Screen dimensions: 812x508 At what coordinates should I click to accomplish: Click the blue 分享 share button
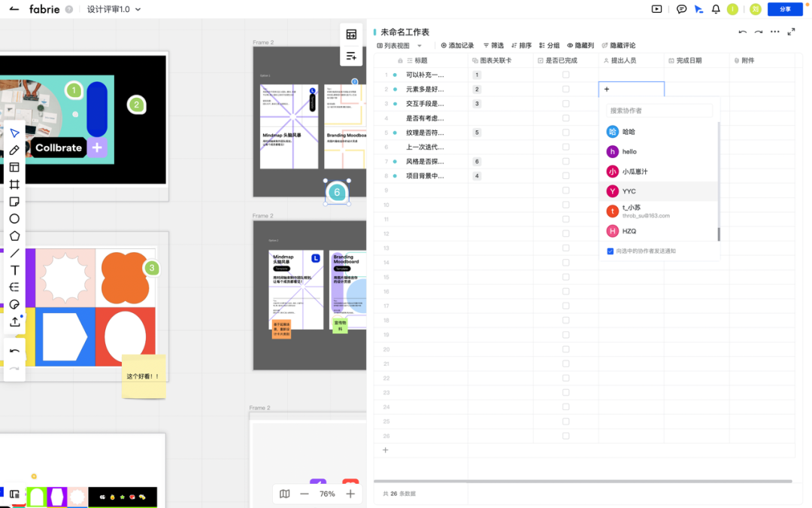pos(785,9)
